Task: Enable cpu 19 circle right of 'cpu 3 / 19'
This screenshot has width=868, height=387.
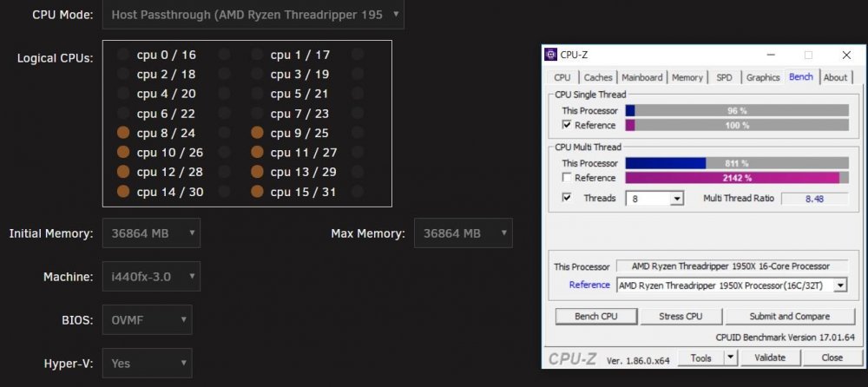Action: coord(358,74)
